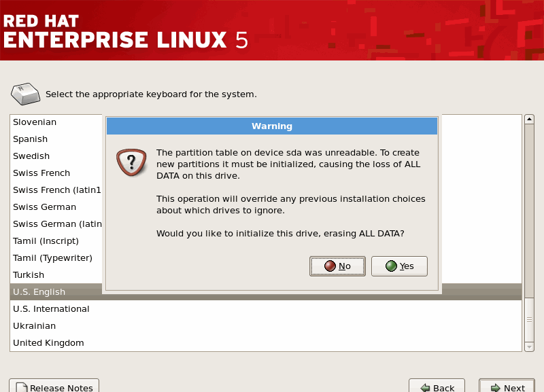Viewport: 544px width, 392px height.
Task: Click the scrollbar down arrow
Action: click(x=529, y=346)
